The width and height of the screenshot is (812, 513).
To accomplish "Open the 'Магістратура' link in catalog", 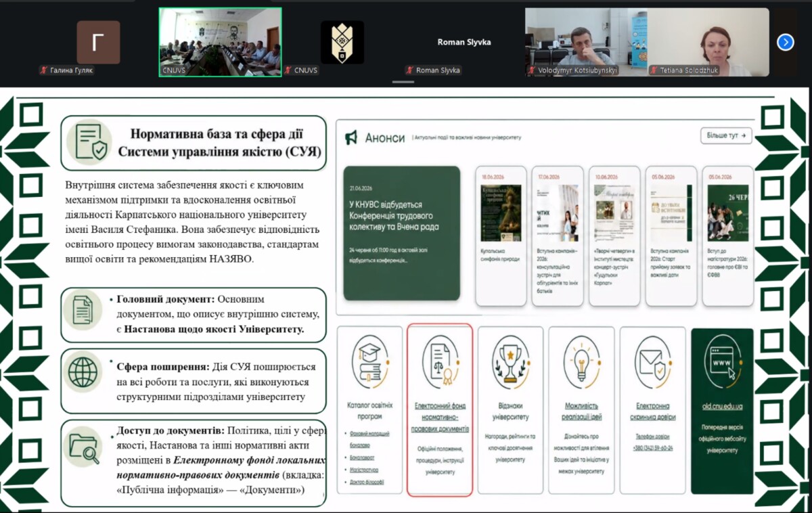I will (364, 470).
